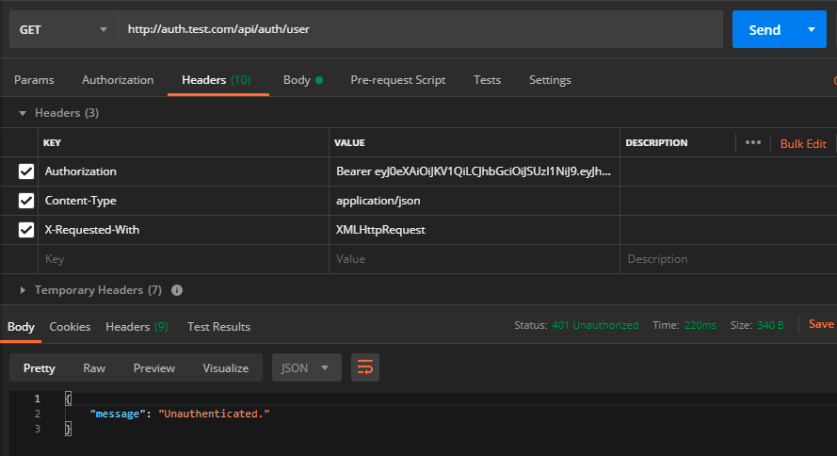Viewport: 837px width, 456px height.
Task: Click the request URL field
Action: tap(420, 29)
